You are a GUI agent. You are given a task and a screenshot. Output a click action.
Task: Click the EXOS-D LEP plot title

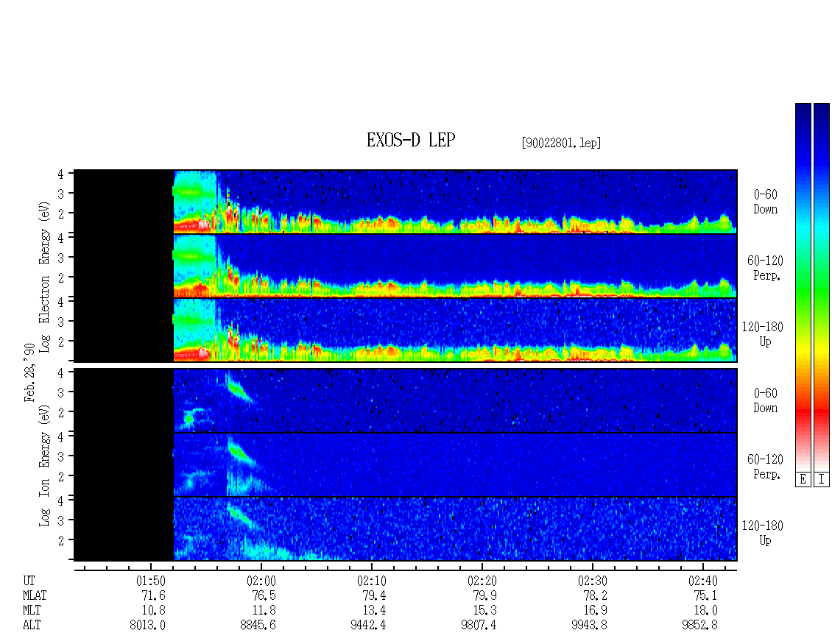coord(411,140)
